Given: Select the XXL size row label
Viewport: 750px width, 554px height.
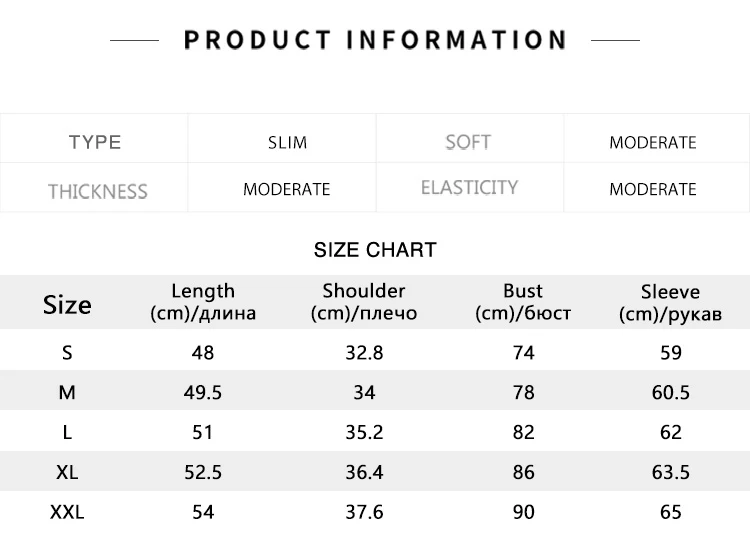Looking at the screenshot, I should click(x=67, y=512).
